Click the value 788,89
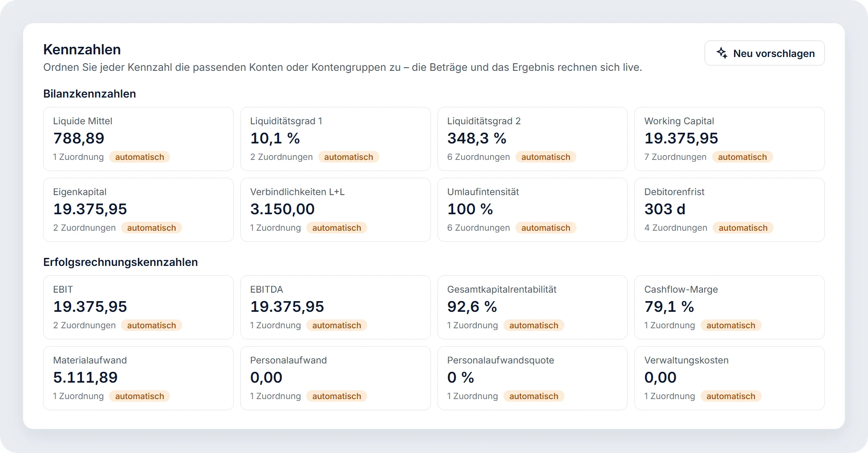 click(x=79, y=138)
